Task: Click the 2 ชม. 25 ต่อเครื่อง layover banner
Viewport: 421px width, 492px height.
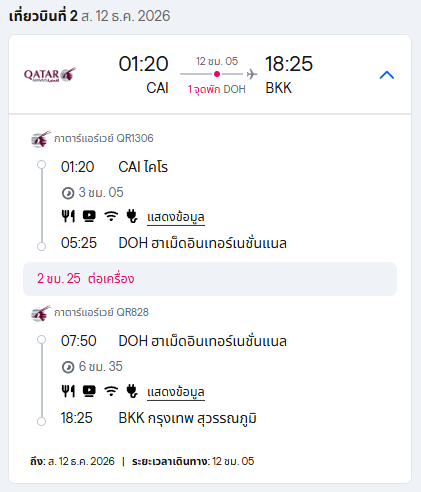Action: tap(210, 279)
